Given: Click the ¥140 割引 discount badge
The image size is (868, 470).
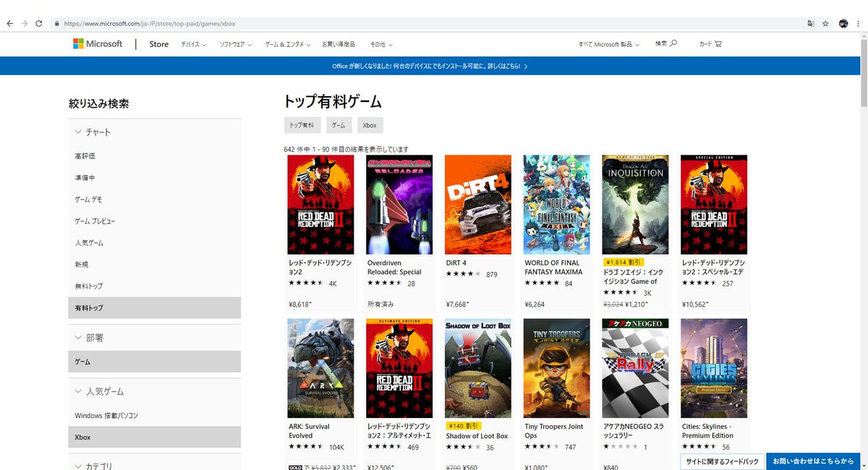Looking at the screenshot, I should 464,426.
